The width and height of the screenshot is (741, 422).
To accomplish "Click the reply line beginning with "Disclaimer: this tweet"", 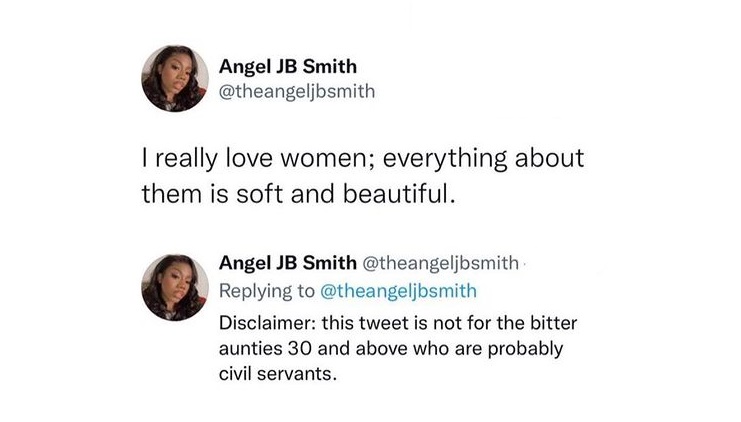I will [x=400, y=324].
